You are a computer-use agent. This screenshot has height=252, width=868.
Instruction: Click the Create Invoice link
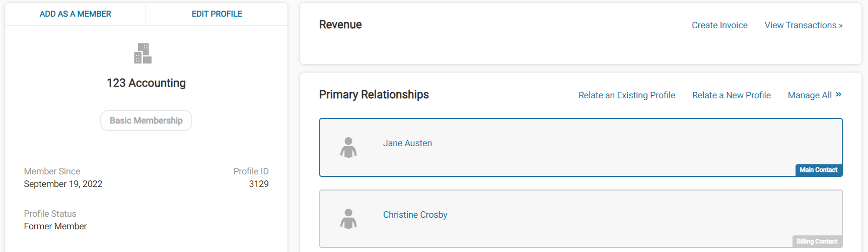click(719, 25)
